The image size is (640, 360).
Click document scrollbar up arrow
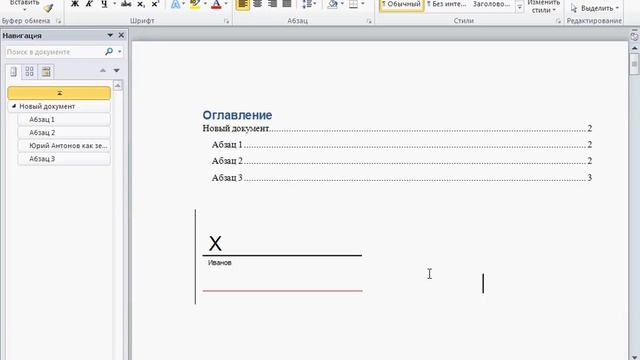(x=634, y=48)
